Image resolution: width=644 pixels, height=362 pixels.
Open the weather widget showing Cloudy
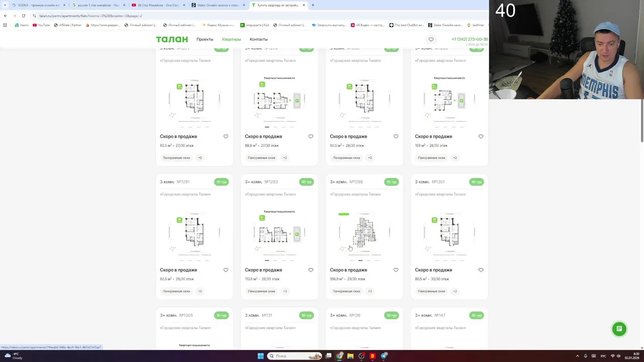pos(13,356)
